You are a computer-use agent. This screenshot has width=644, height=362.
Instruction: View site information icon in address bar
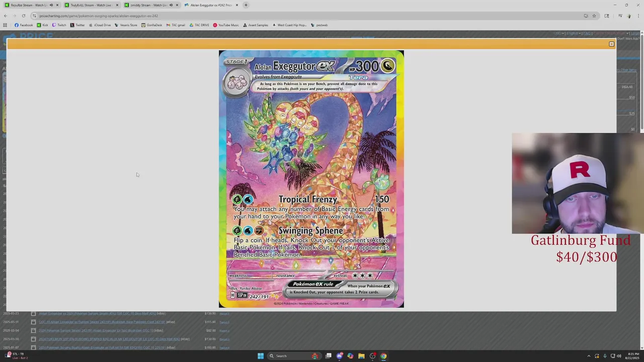(x=34, y=16)
